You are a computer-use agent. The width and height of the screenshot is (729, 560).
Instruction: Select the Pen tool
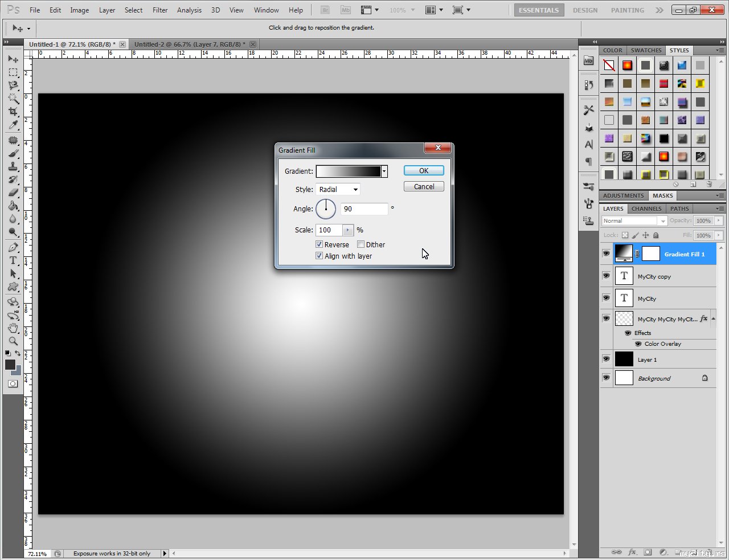click(13, 247)
